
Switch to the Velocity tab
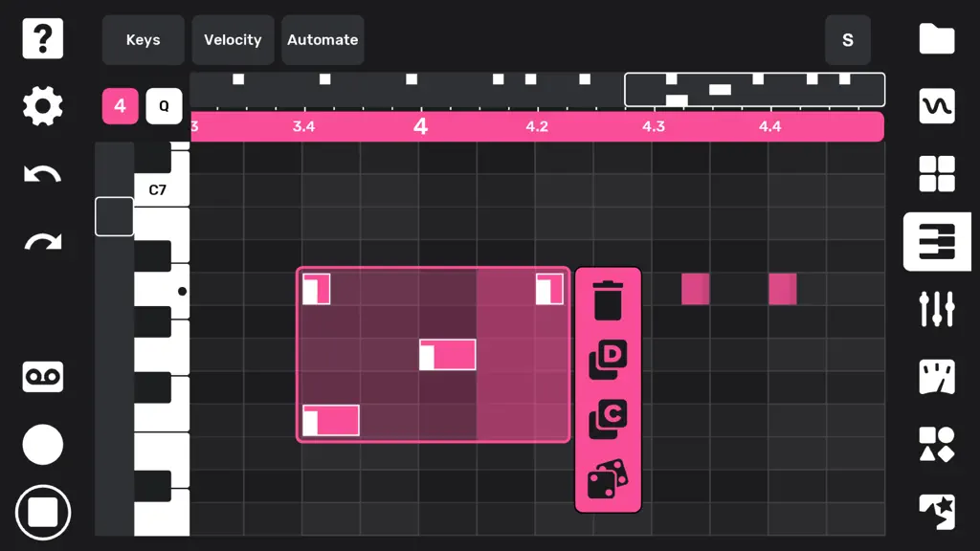point(233,40)
